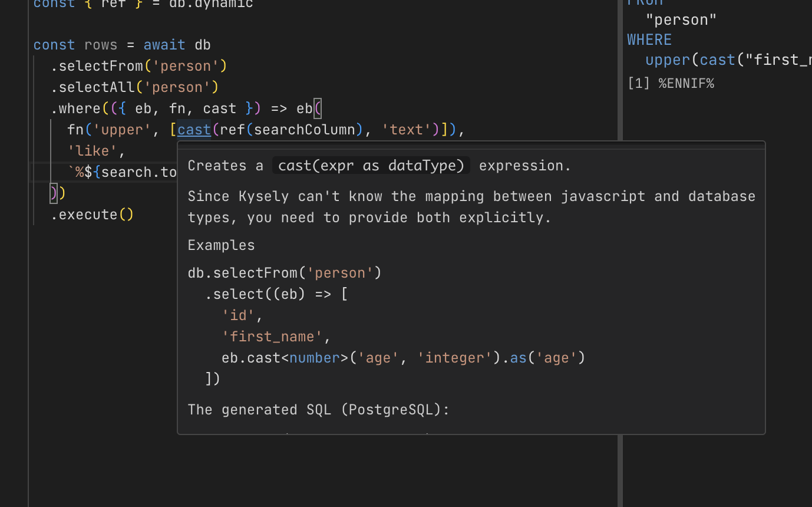Click the highlighted opening parenthesis after eb

tap(318, 108)
